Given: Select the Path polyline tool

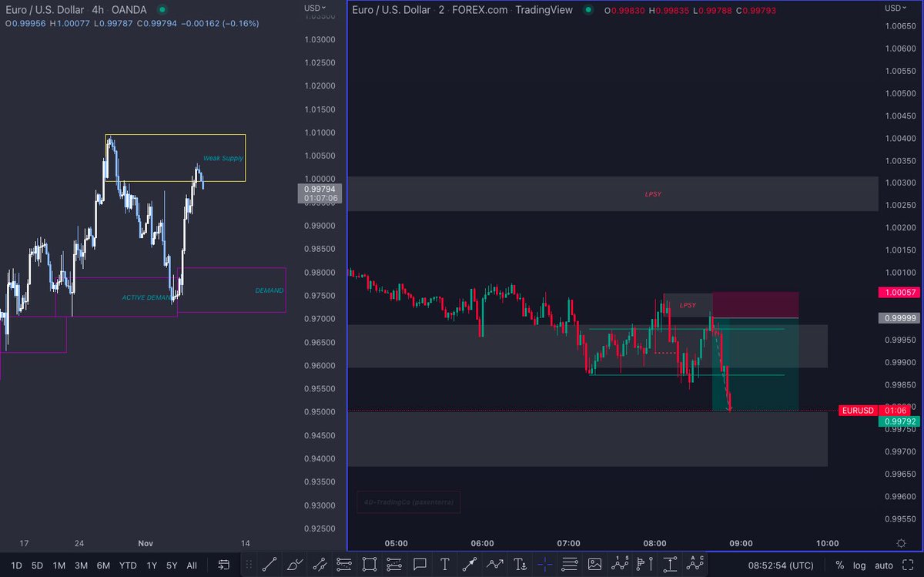Looking at the screenshot, I should coord(494,565).
